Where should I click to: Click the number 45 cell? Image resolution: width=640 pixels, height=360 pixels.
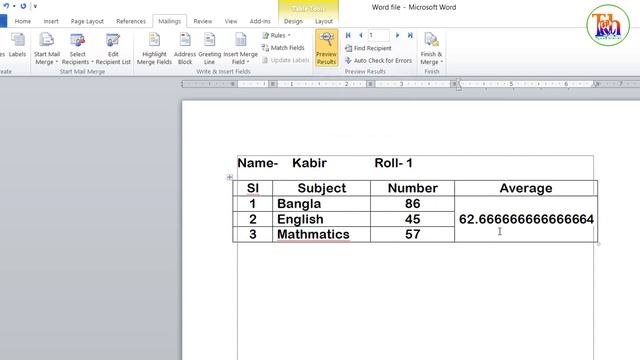(412, 219)
